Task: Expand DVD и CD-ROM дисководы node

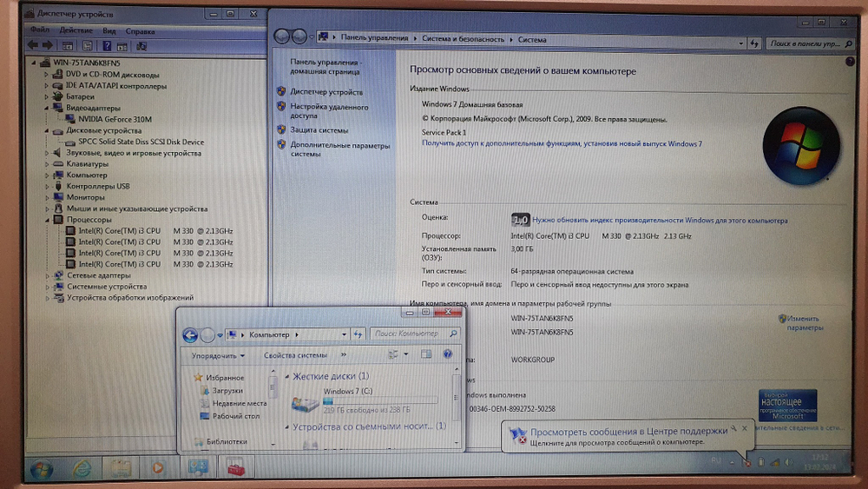Action: [47, 74]
